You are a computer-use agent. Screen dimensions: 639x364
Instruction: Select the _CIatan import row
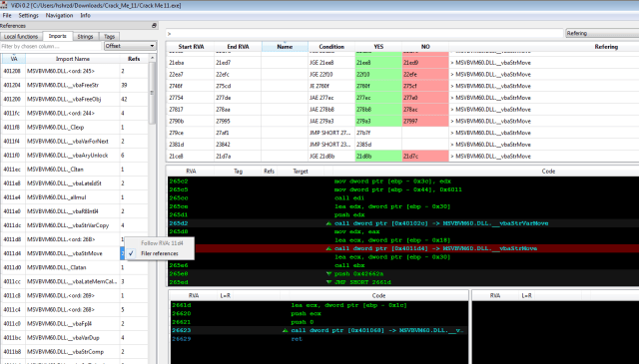click(x=75, y=267)
